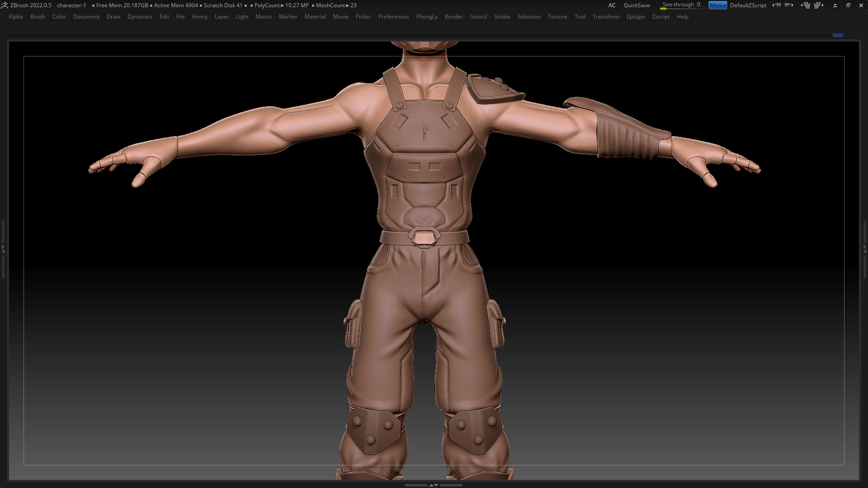Open the Zplugin menu
The width and height of the screenshot is (868, 488).
[636, 17]
